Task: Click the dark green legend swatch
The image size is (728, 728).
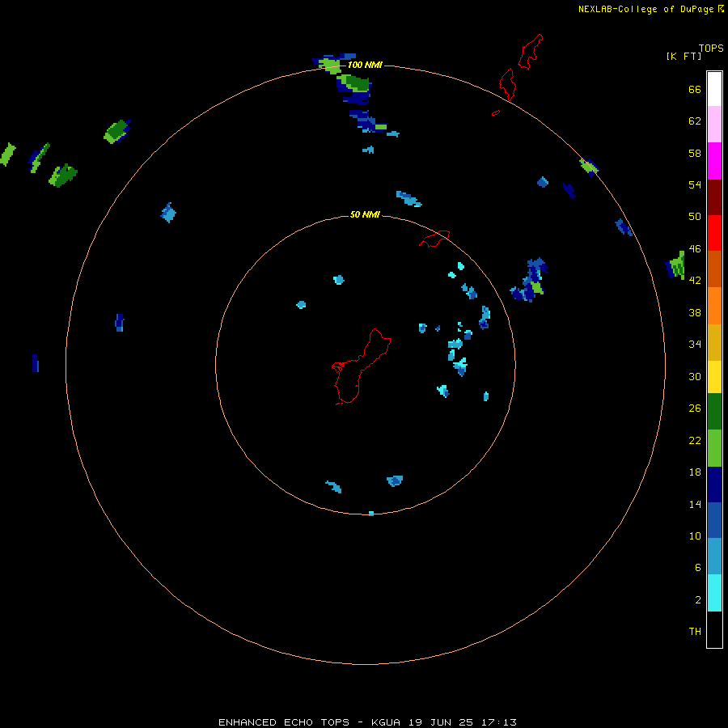Action: pos(714,412)
